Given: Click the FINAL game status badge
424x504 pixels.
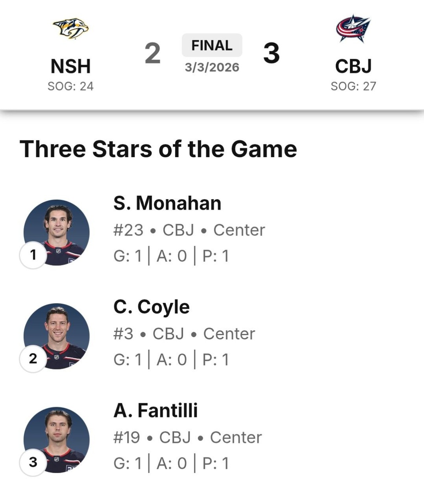Looking at the screenshot, I should tap(212, 45).
